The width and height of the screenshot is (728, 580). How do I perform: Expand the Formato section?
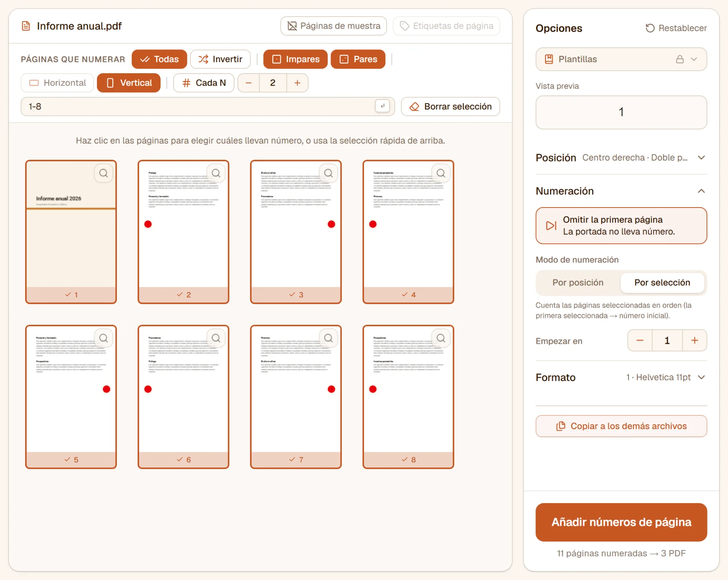coord(621,377)
